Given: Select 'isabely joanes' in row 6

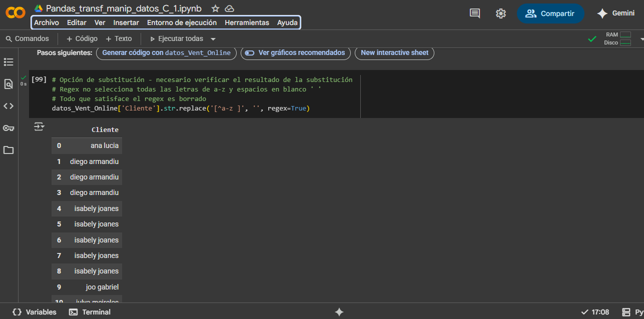Looking at the screenshot, I should 97,240.
